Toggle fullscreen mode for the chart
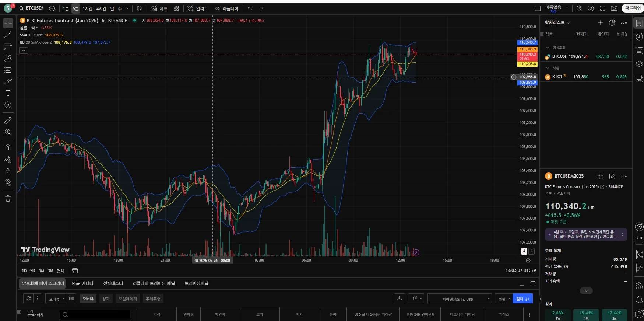The height and width of the screenshot is (321, 644). [603, 8]
